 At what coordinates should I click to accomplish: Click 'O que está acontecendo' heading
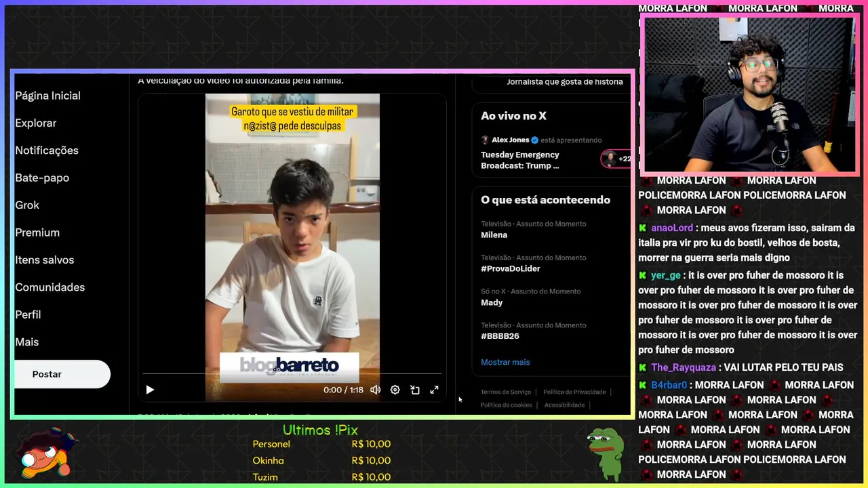pyautogui.click(x=545, y=200)
